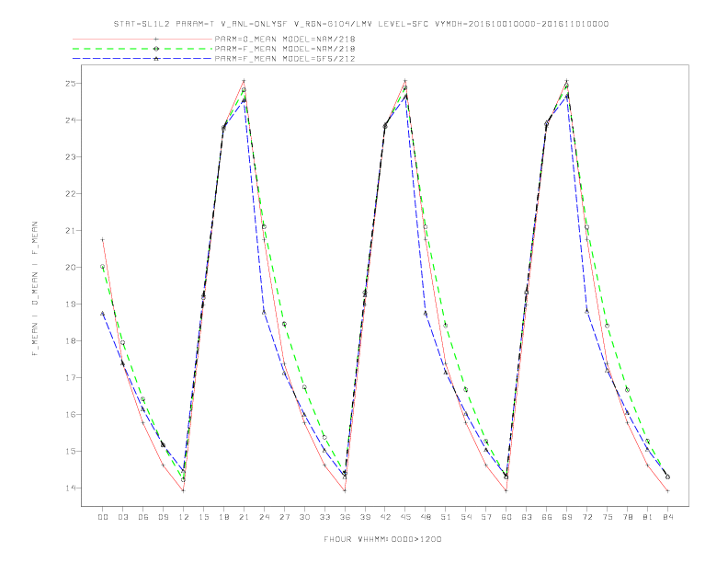Click x-axis forecast hour label 06
Image resolution: width=728 pixels, height=563 pixels.
(143, 517)
